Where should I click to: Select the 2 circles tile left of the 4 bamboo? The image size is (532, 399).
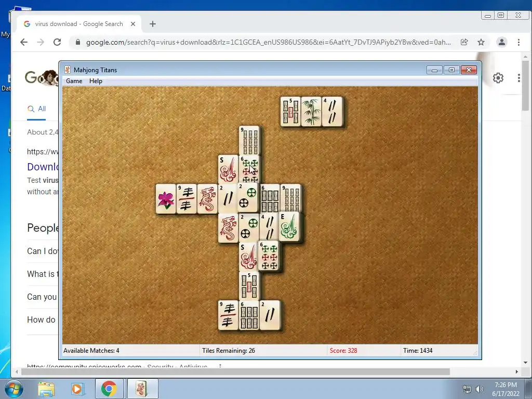[x=249, y=227]
